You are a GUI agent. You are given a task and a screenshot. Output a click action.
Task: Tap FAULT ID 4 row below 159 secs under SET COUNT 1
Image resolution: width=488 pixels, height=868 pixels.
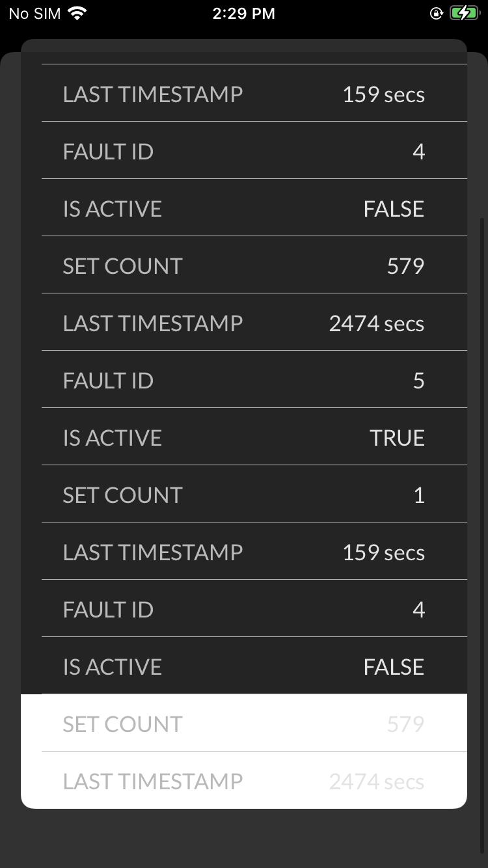coord(254,608)
